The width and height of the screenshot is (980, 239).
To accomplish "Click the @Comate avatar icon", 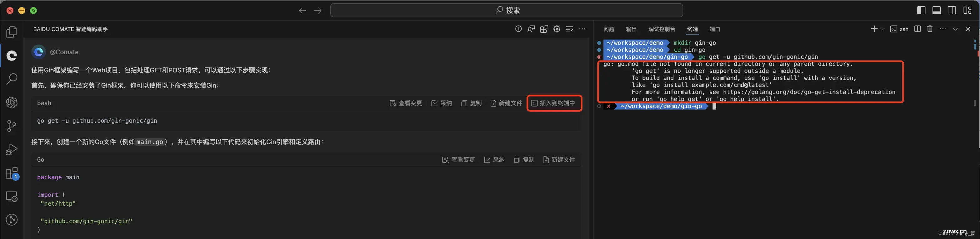I will coord(38,52).
